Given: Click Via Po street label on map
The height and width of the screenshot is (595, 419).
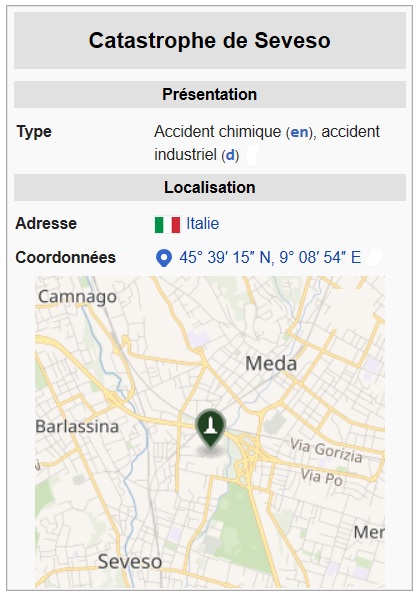Looking at the screenshot, I should click(322, 477).
